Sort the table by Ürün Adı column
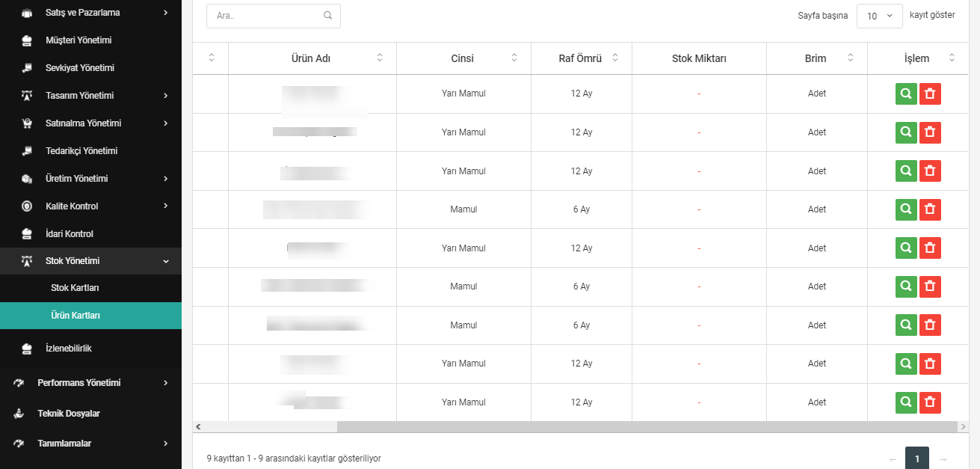Image resolution: width=980 pixels, height=469 pixels. click(x=380, y=58)
